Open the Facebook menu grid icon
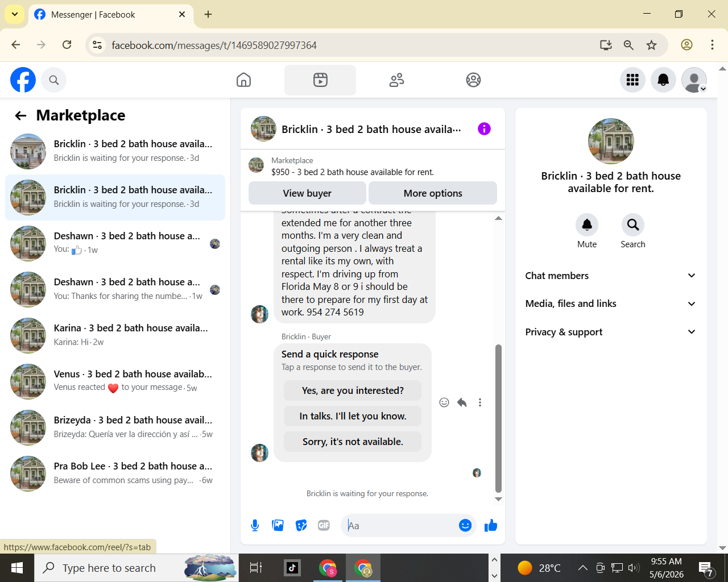The height and width of the screenshot is (582, 728). pyautogui.click(x=632, y=80)
